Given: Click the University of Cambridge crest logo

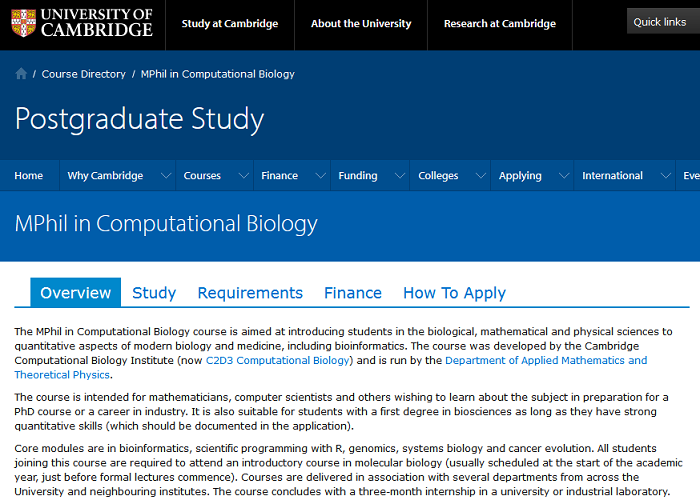Looking at the screenshot, I should click(22, 23).
